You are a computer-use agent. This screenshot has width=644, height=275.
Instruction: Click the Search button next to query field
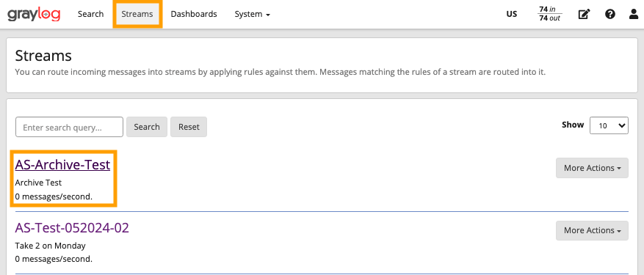147,127
